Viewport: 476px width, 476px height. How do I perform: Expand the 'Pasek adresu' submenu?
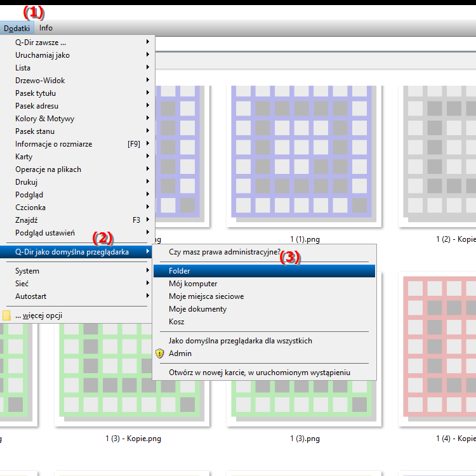pyautogui.click(x=77, y=106)
